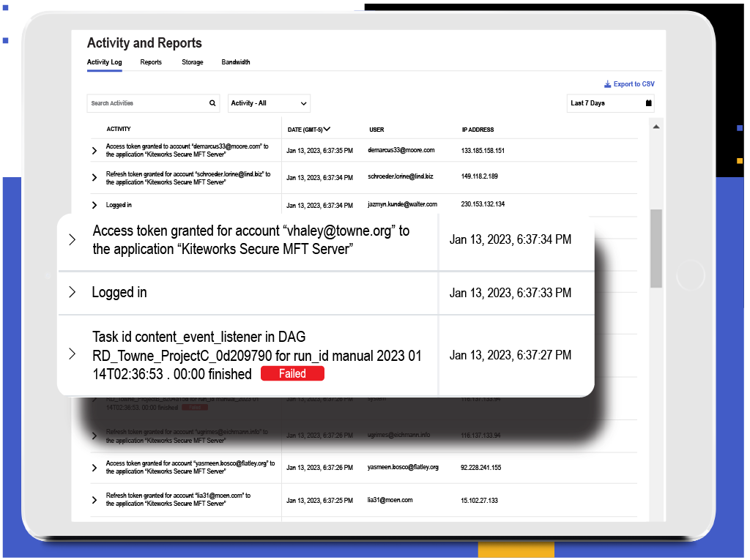This screenshot has width=750, height=560.
Task: Switch to the Storage tab
Action: point(192,62)
